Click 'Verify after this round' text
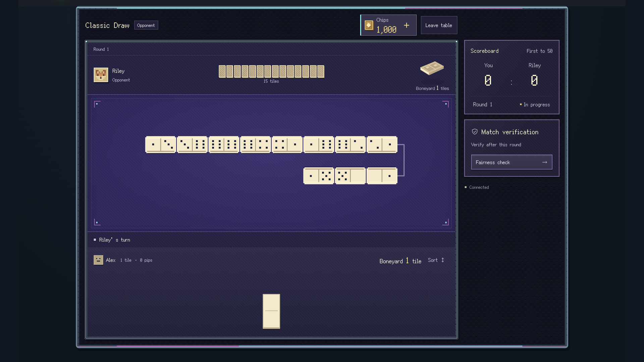 coord(496,145)
